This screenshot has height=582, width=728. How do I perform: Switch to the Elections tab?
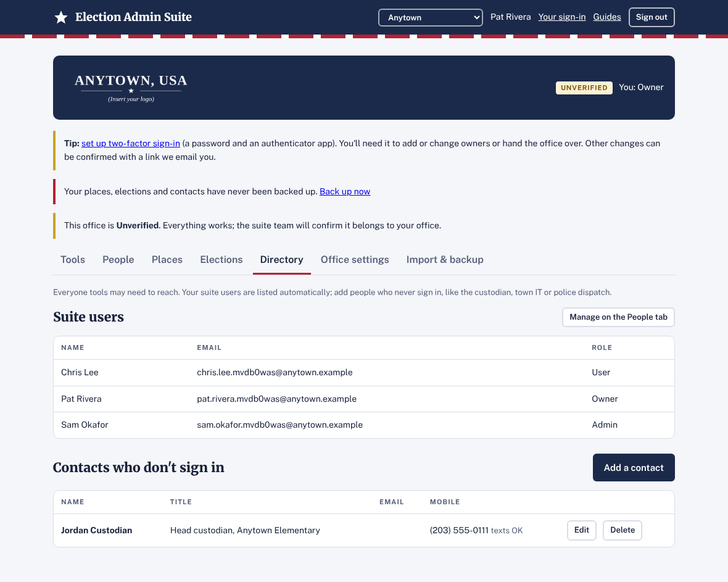coord(221,260)
